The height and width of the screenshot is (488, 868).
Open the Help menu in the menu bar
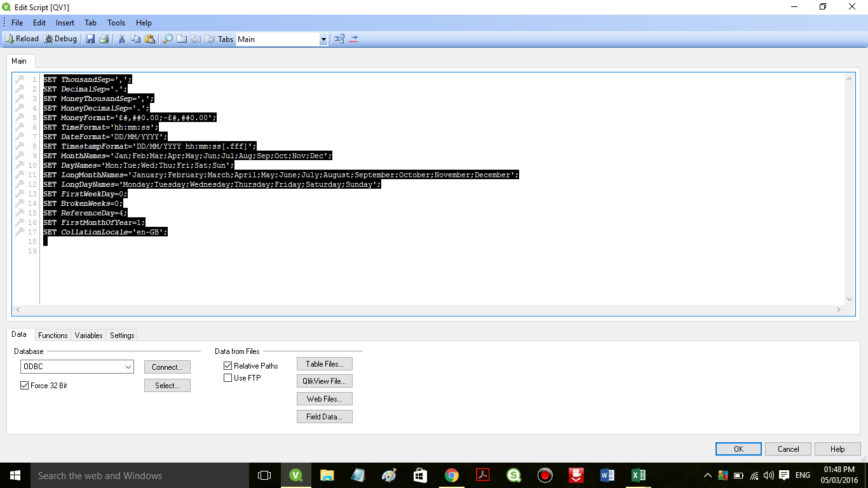[144, 23]
